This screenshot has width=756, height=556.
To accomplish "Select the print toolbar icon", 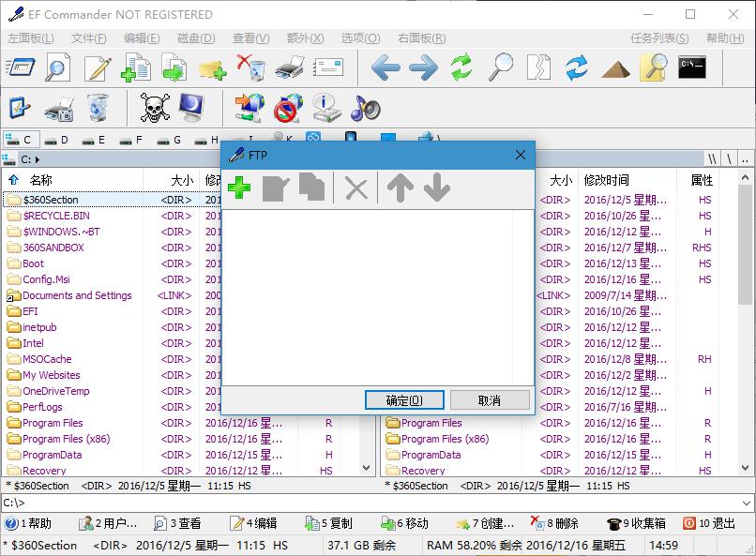I will (289, 68).
